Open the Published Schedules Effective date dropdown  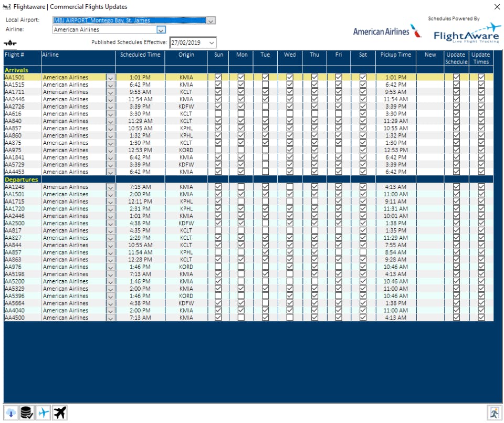coord(212,43)
